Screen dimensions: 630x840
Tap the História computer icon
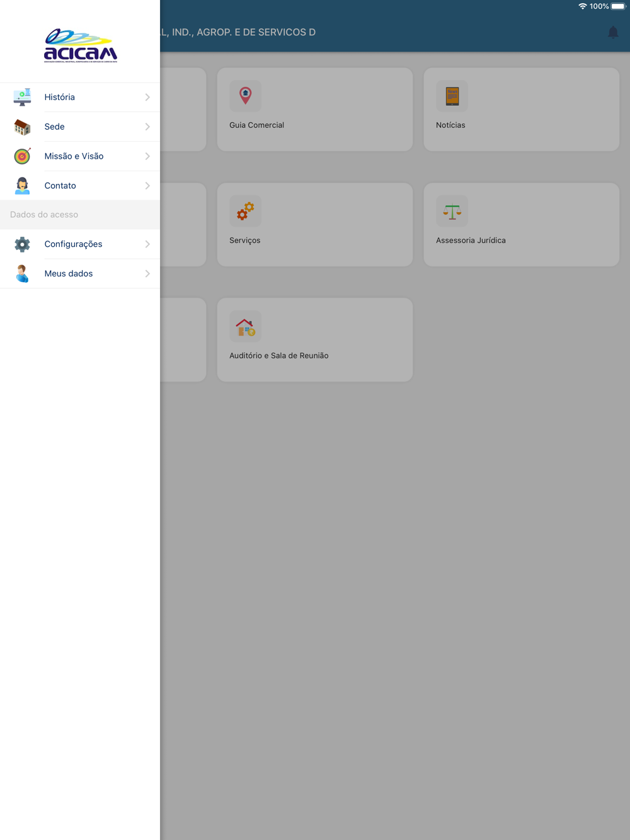[x=22, y=97]
